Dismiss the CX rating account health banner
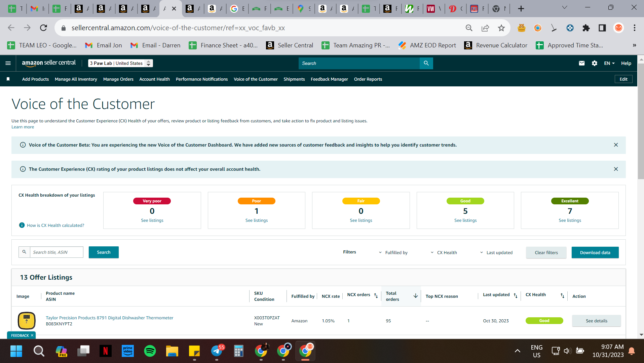Screen dimensions: 644x363 tap(616, 169)
